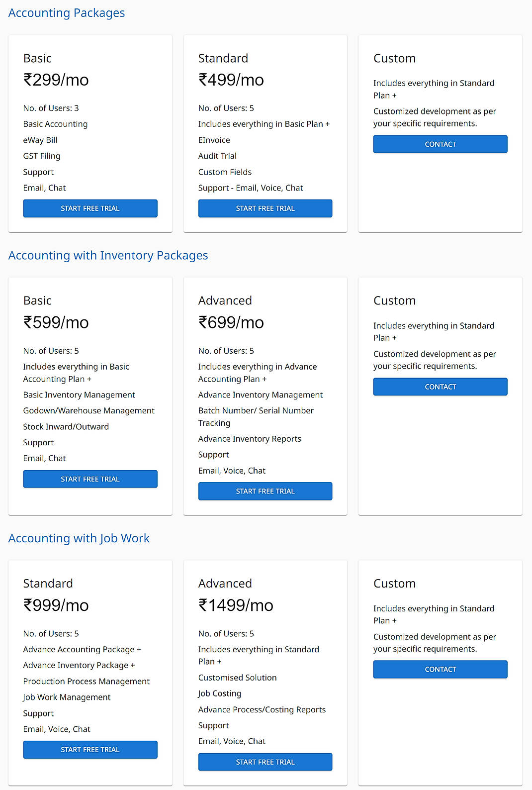
Task: Start free trial for the Standard ₹999/mo Job Work plan
Action: click(90, 749)
